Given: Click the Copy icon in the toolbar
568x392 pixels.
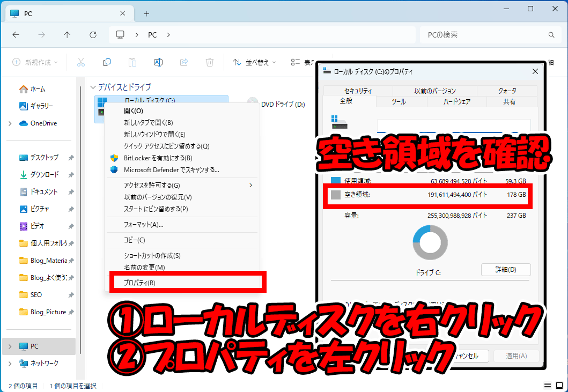Looking at the screenshot, I should point(107,62).
